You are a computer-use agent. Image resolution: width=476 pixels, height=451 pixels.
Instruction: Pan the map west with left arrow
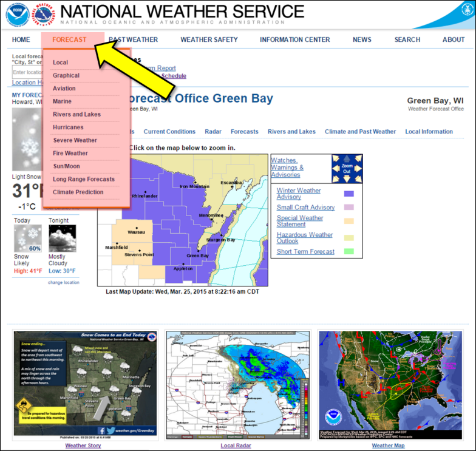(x=335, y=169)
